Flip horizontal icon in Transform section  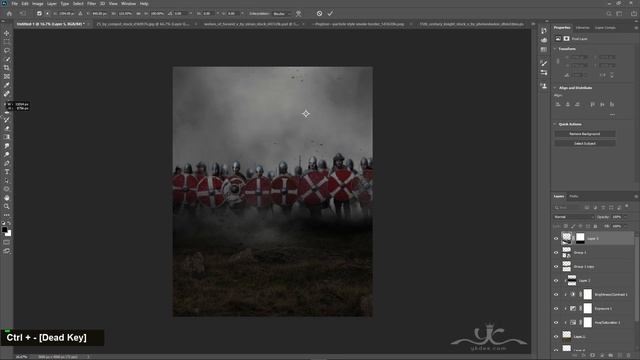click(602, 75)
